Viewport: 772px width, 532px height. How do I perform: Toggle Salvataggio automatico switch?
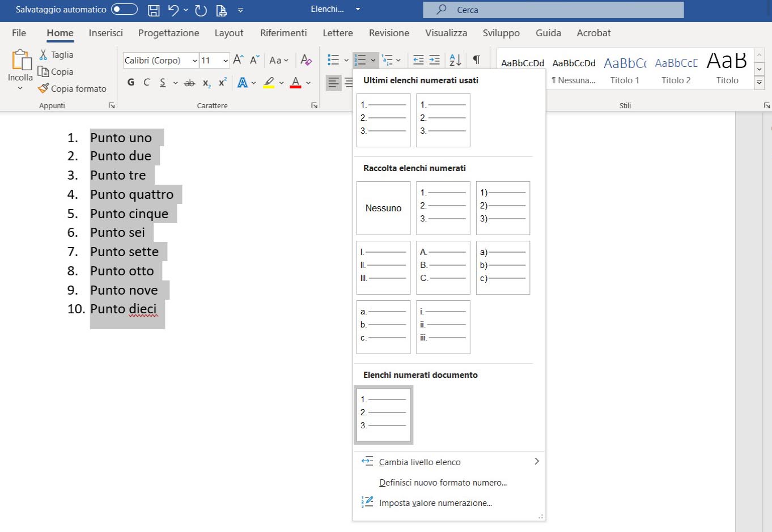pyautogui.click(x=124, y=10)
